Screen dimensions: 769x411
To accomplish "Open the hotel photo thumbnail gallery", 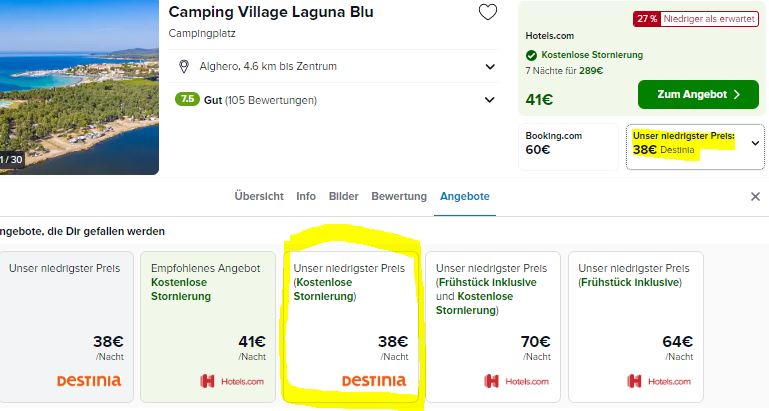I will (x=79, y=88).
